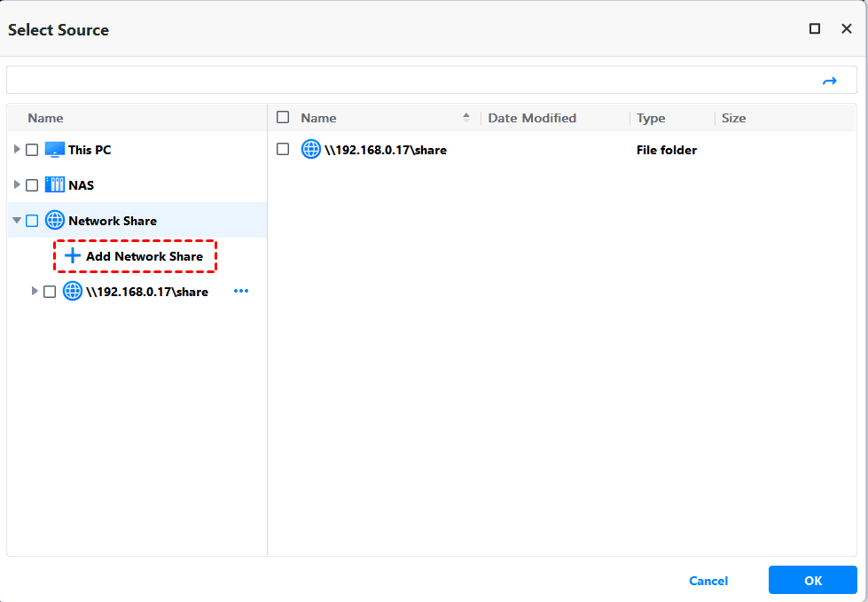Screen dimensions: 868x602
Task: Sort list by Type column header
Action: [651, 118]
